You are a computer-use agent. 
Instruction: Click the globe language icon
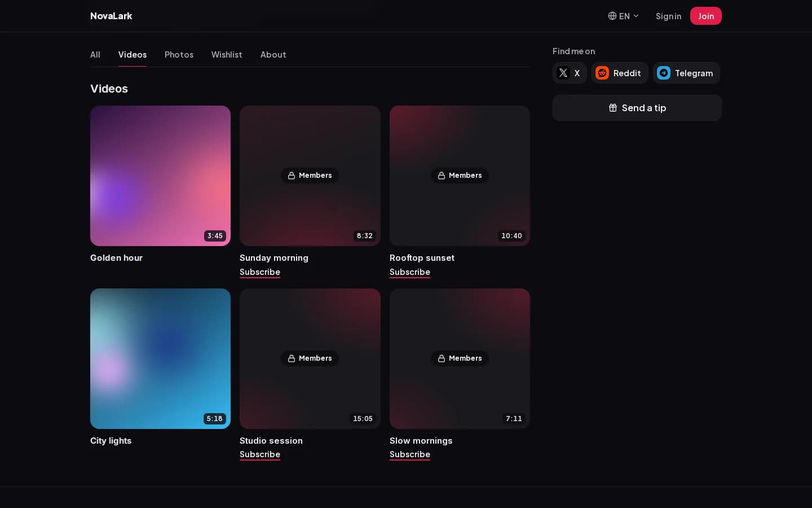(612, 16)
